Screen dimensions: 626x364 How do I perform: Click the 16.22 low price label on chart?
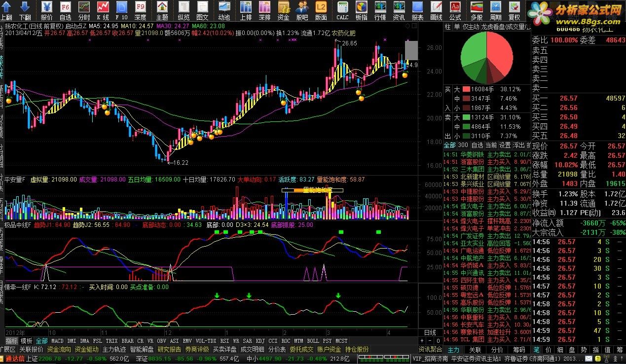coord(181,162)
